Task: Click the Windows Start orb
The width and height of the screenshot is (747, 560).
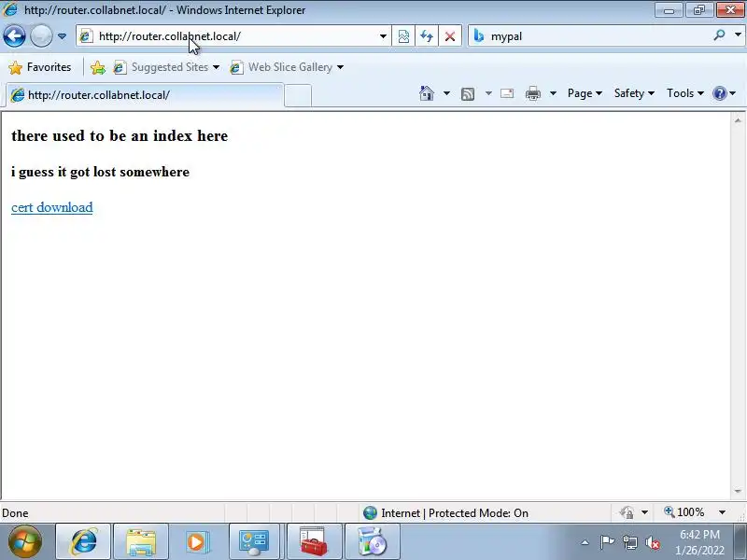Action: (25, 542)
